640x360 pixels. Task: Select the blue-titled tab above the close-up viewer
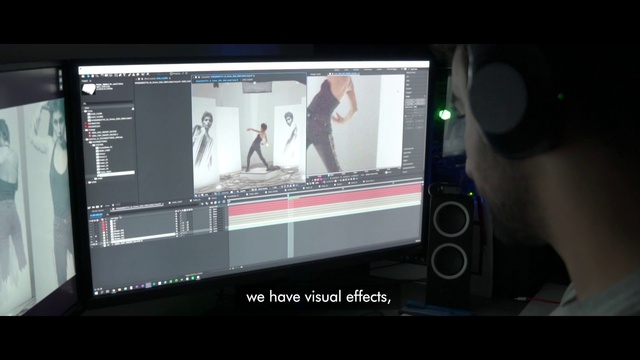click(345, 74)
